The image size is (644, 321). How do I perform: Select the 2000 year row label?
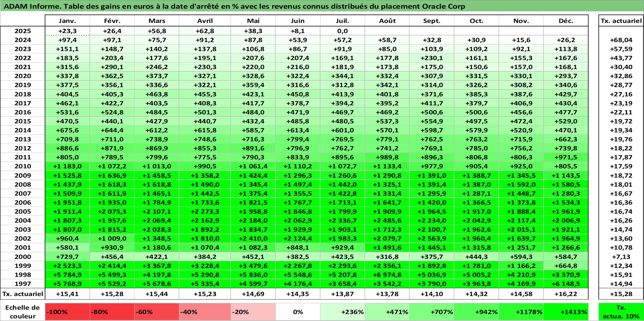click(x=23, y=257)
